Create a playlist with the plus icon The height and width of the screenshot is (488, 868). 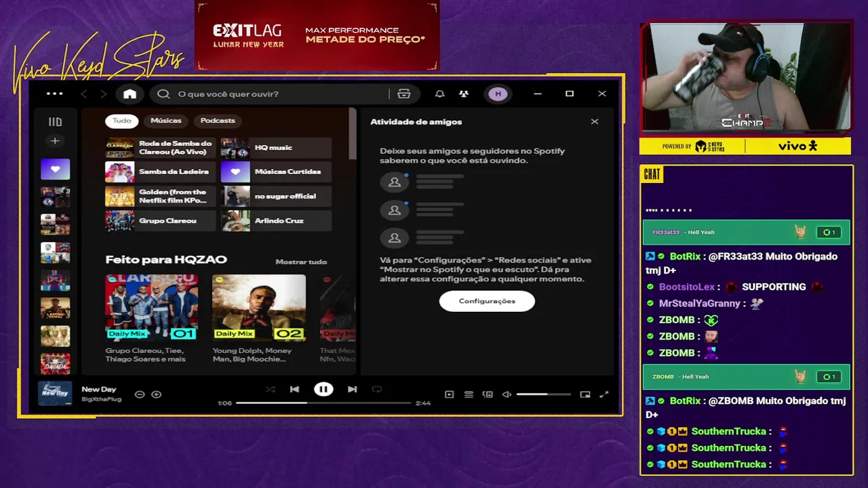coord(55,141)
